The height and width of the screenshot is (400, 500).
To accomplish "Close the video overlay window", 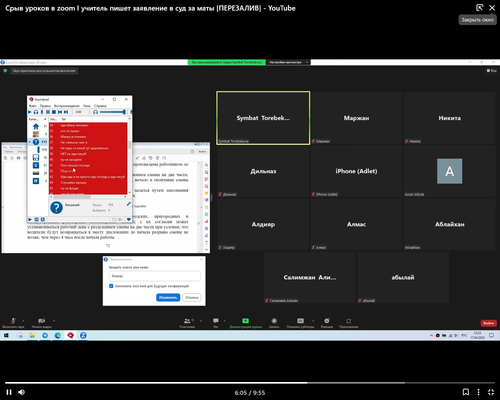I will coord(492,8).
